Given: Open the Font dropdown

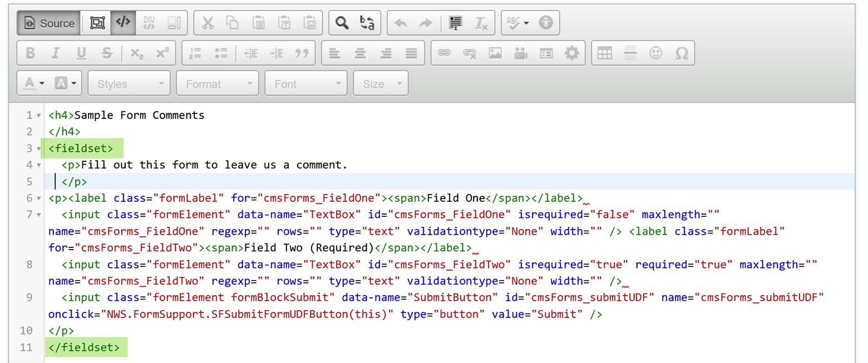Looking at the screenshot, I should (x=306, y=83).
